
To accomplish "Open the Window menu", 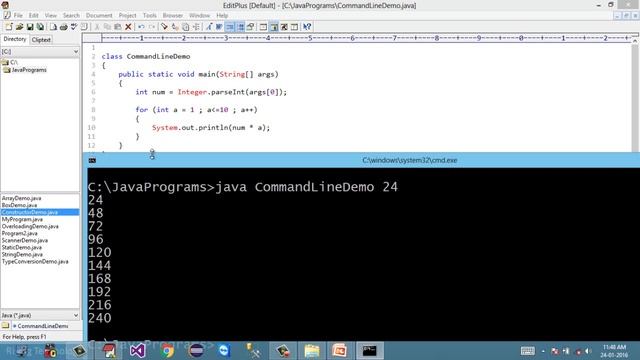I will (199, 16).
